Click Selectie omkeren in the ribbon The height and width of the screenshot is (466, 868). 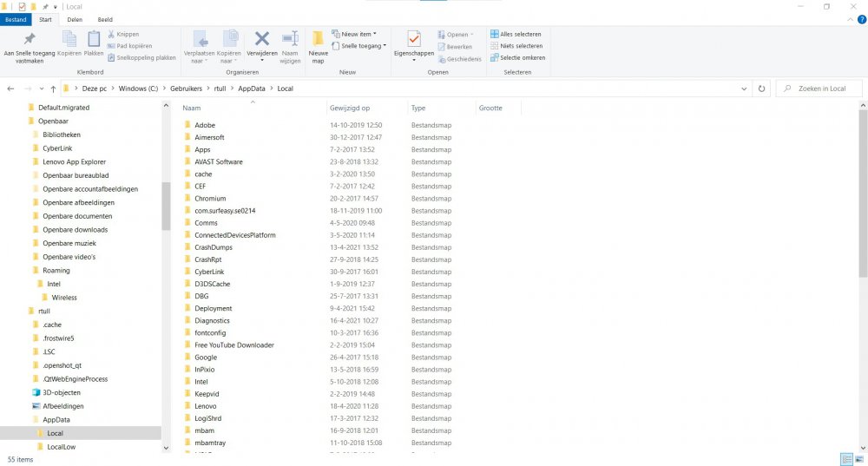tap(516, 58)
